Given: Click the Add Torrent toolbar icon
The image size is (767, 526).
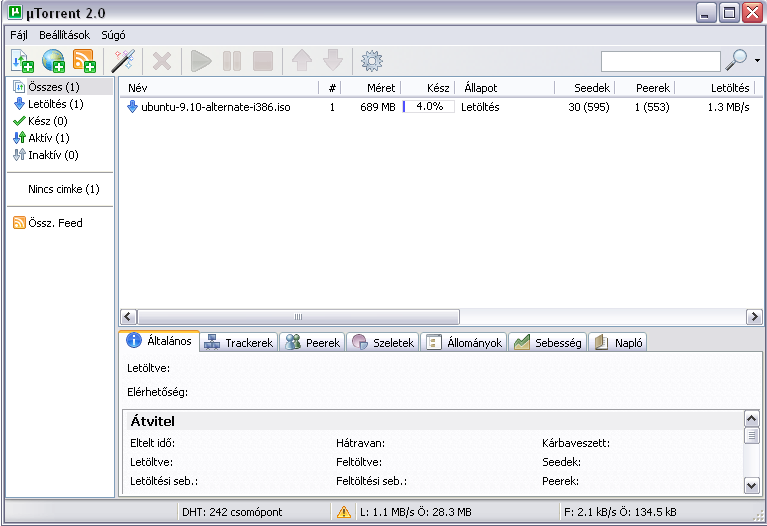Looking at the screenshot, I should (x=23, y=61).
